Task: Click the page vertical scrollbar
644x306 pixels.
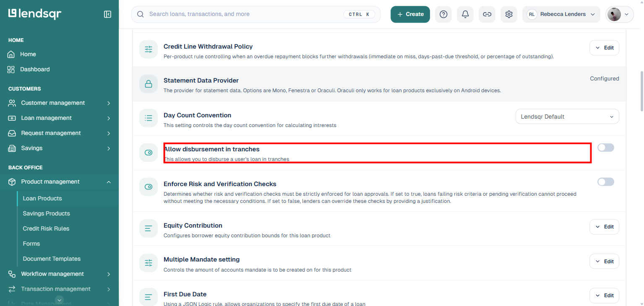Action: [x=641, y=91]
